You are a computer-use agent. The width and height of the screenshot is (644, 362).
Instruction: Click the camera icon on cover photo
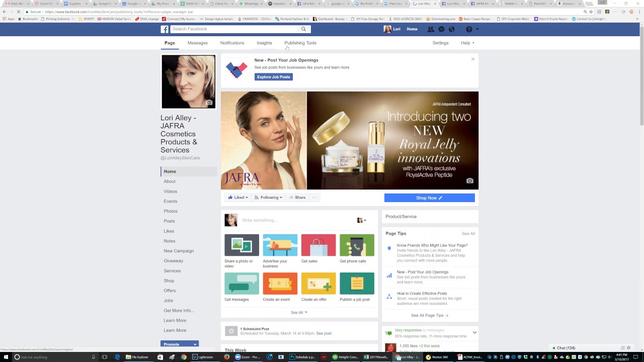469,181
